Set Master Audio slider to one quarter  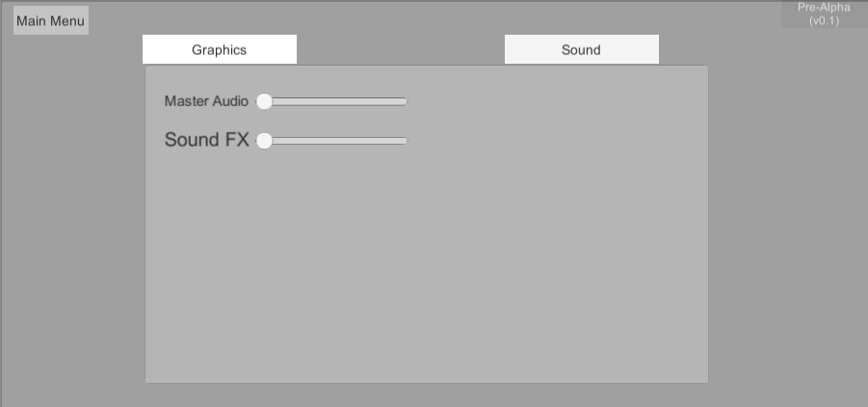[300, 101]
